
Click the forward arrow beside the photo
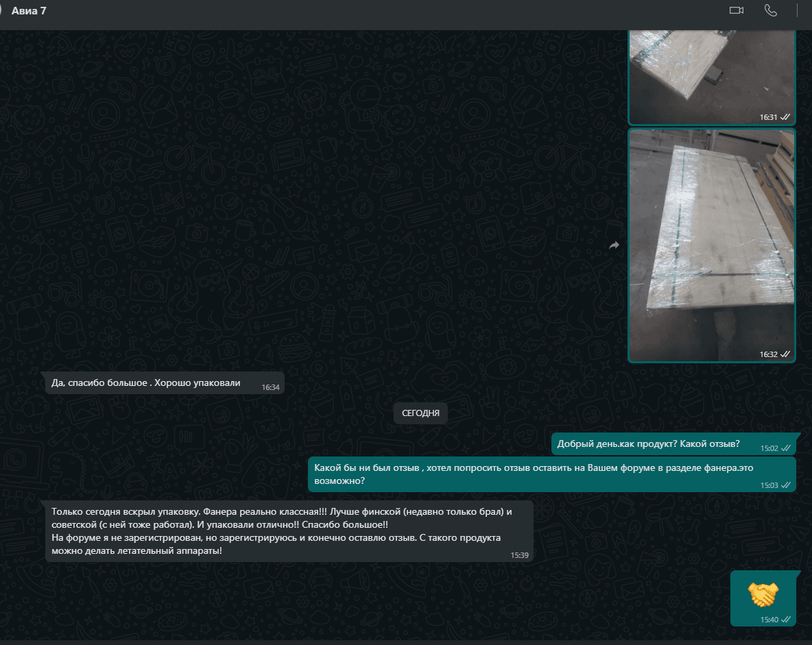(614, 245)
